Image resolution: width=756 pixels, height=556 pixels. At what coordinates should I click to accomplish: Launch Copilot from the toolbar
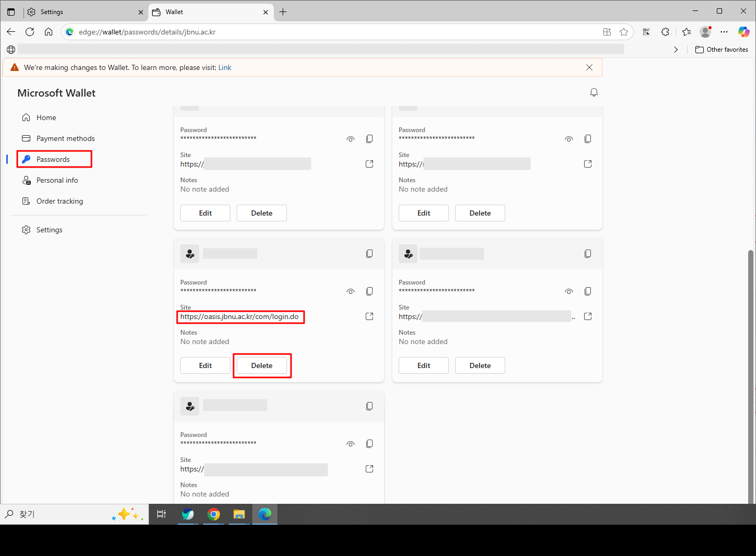pyautogui.click(x=743, y=32)
